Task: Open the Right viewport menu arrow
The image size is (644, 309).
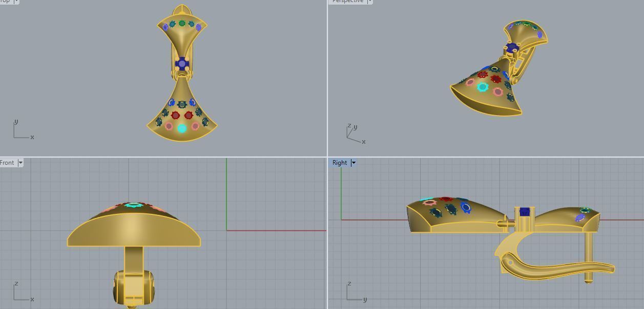Action: pyautogui.click(x=354, y=163)
